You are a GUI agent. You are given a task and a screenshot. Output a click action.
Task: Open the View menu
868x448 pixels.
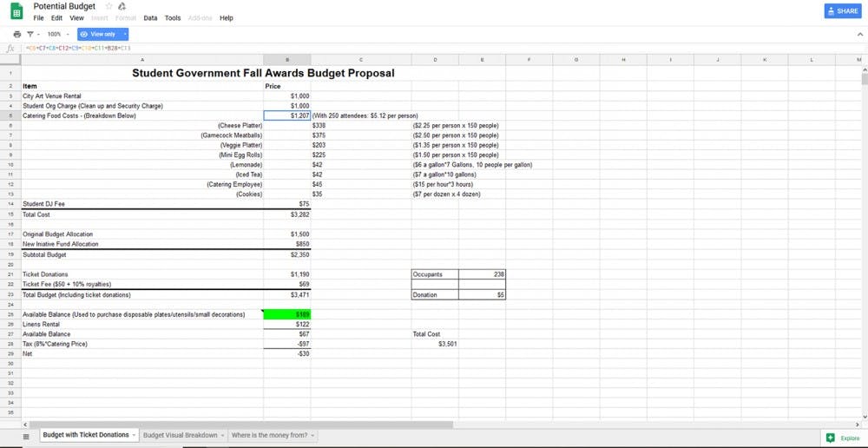(x=77, y=18)
